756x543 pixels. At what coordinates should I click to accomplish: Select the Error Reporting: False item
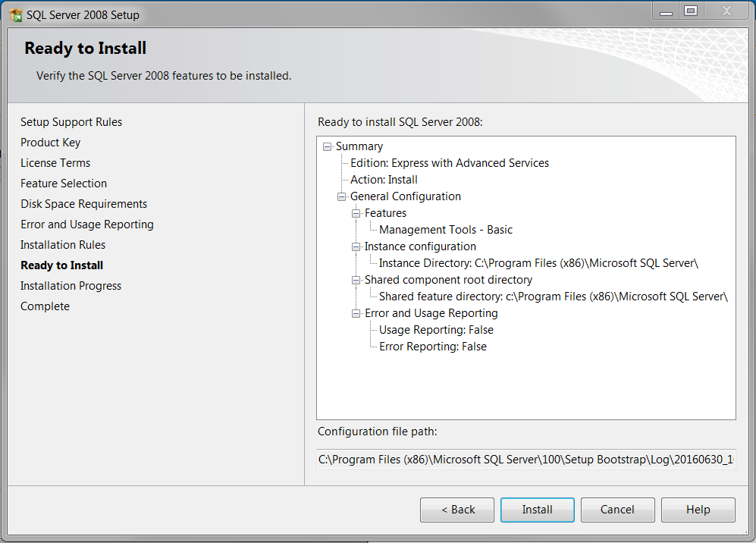pyautogui.click(x=432, y=347)
